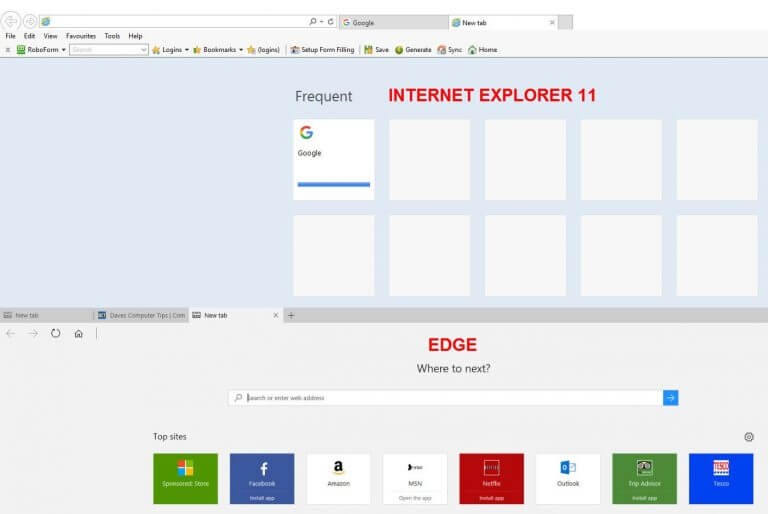Click the RoboForm Save icon
768x514 pixels.
(x=376, y=49)
